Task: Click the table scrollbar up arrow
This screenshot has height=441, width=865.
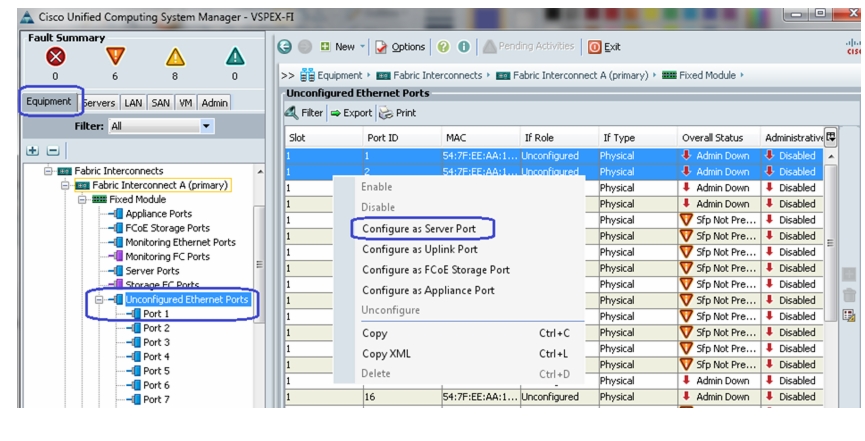Action: point(831,157)
